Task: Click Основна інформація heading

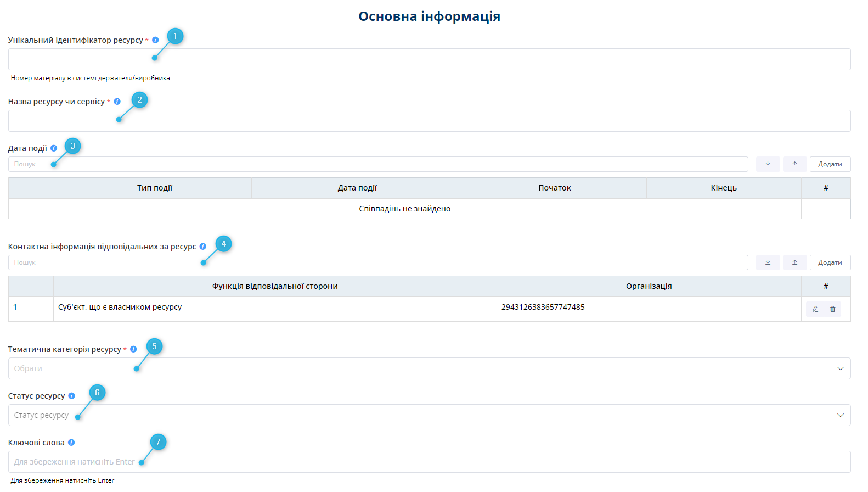Action: coord(429,16)
